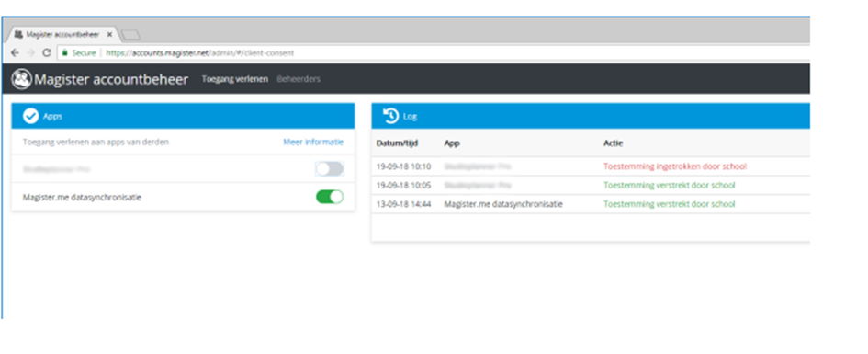
Task: Select the 19-09-18 10:05 log entry
Action: (x=591, y=185)
